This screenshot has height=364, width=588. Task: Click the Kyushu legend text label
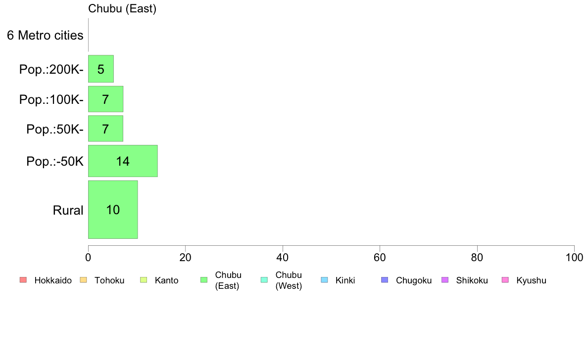pos(532,280)
